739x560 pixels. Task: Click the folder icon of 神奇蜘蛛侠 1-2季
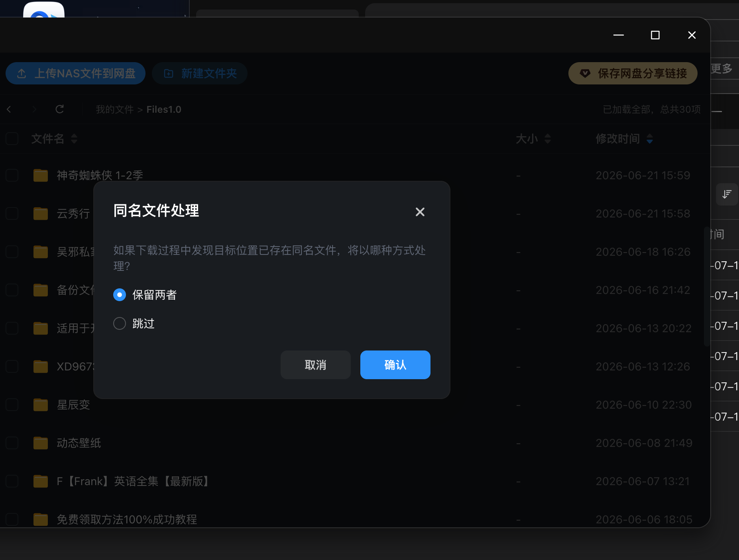point(41,175)
